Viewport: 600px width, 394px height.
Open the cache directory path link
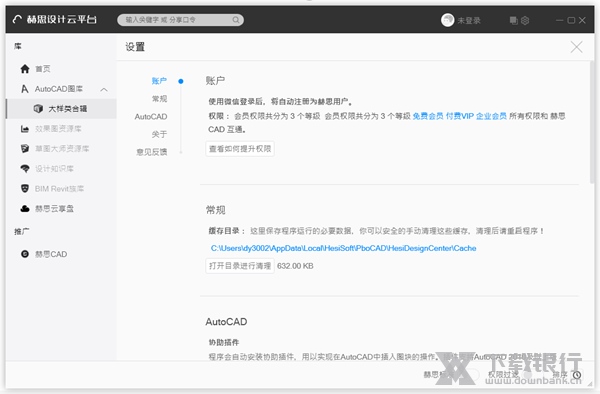coord(344,248)
